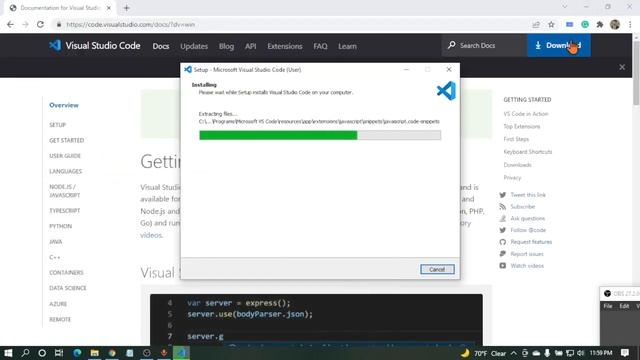Screen dimensions: 640x360
Task: Click the Request features GitHub icon
Action: pyautogui.click(x=502, y=242)
